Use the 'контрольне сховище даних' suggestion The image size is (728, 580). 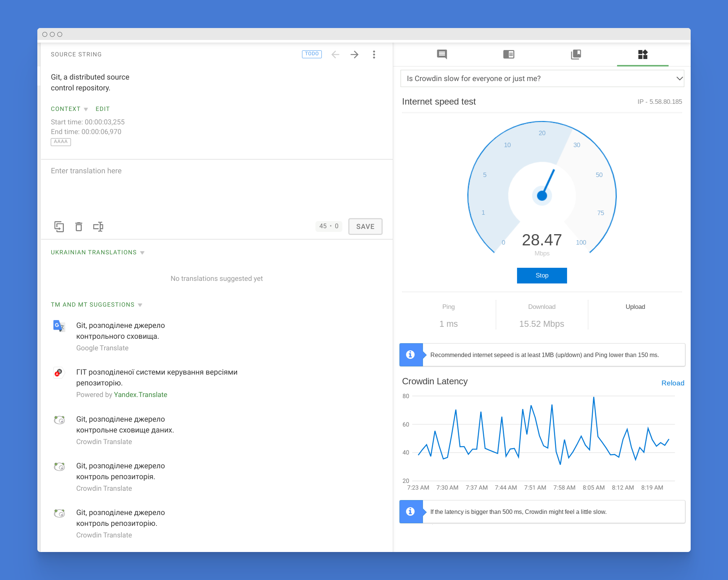click(x=125, y=425)
